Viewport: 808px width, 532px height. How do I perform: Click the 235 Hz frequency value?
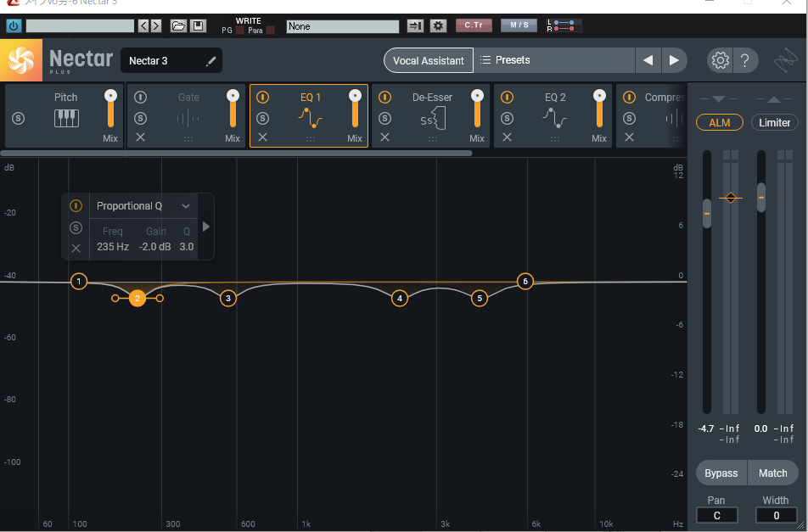point(113,247)
